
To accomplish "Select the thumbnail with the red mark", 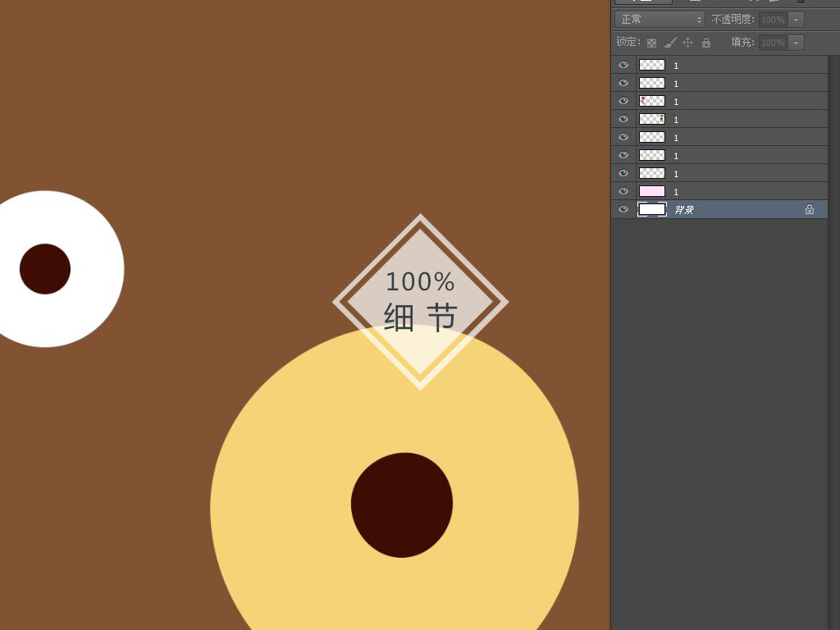I will click(x=652, y=101).
